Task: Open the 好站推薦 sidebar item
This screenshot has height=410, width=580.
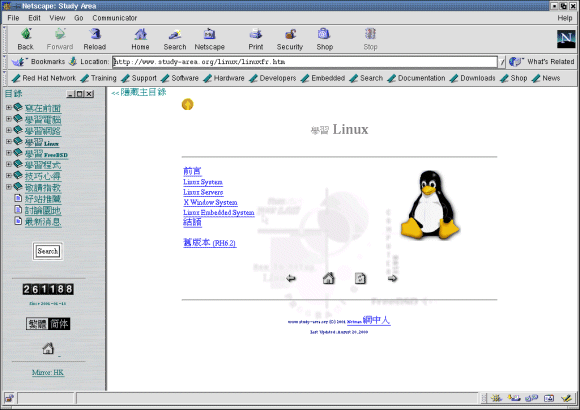Action: coord(43,199)
